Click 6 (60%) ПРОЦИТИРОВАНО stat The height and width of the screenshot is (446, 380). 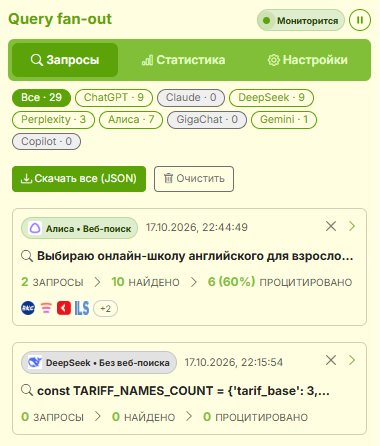(280, 282)
